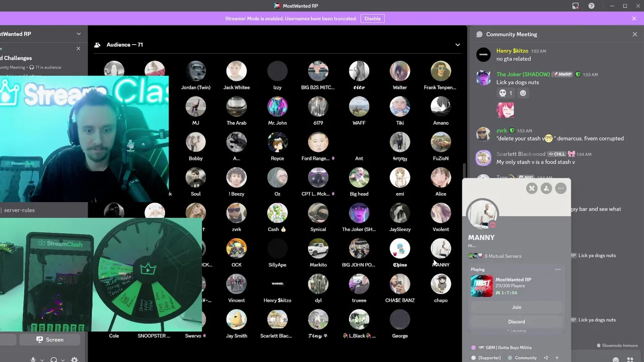Collapse the Audience section

point(457,45)
